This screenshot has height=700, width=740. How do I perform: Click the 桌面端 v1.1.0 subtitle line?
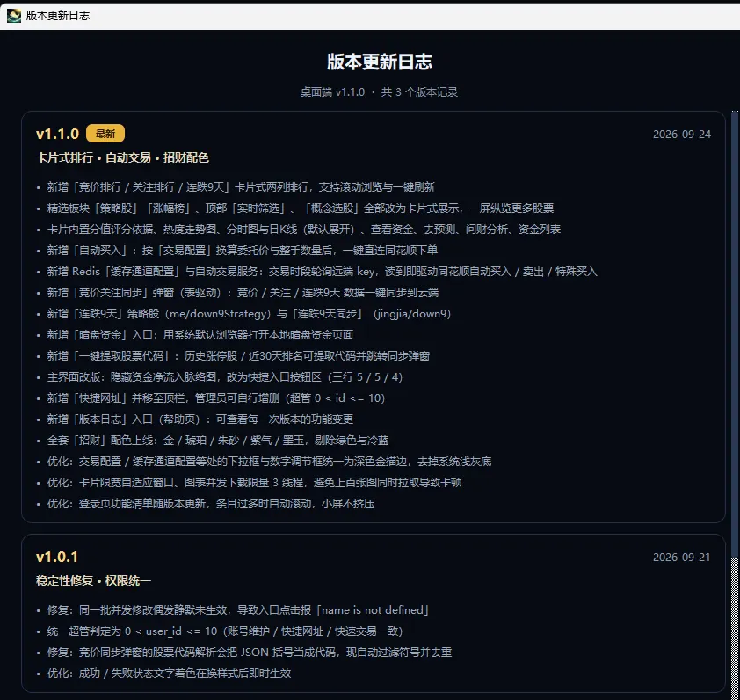380,92
